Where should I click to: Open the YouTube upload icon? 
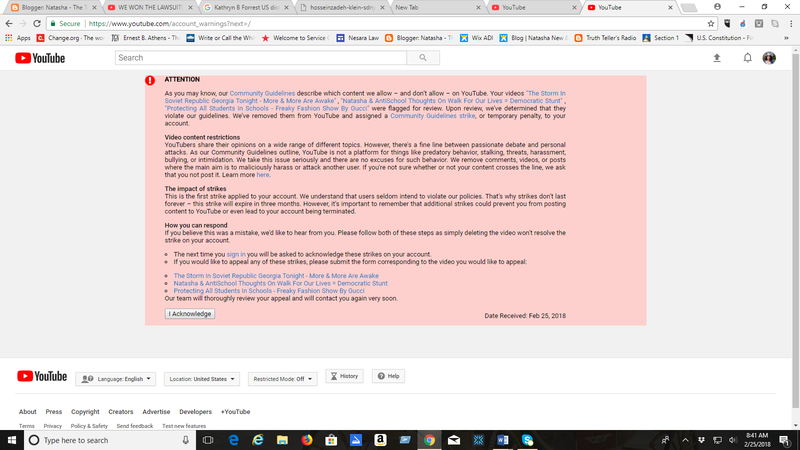[x=716, y=58]
